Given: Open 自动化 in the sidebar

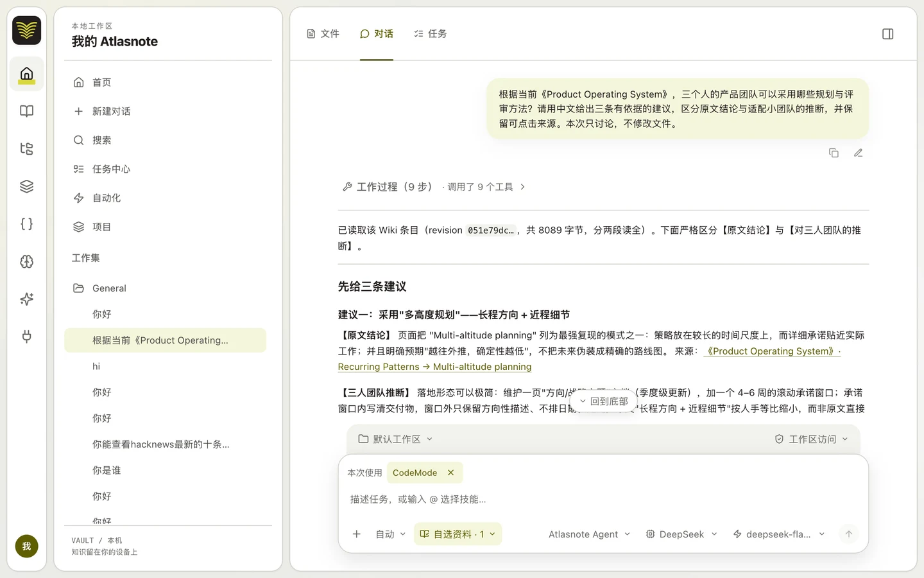Looking at the screenshot, I should [168, 198].
